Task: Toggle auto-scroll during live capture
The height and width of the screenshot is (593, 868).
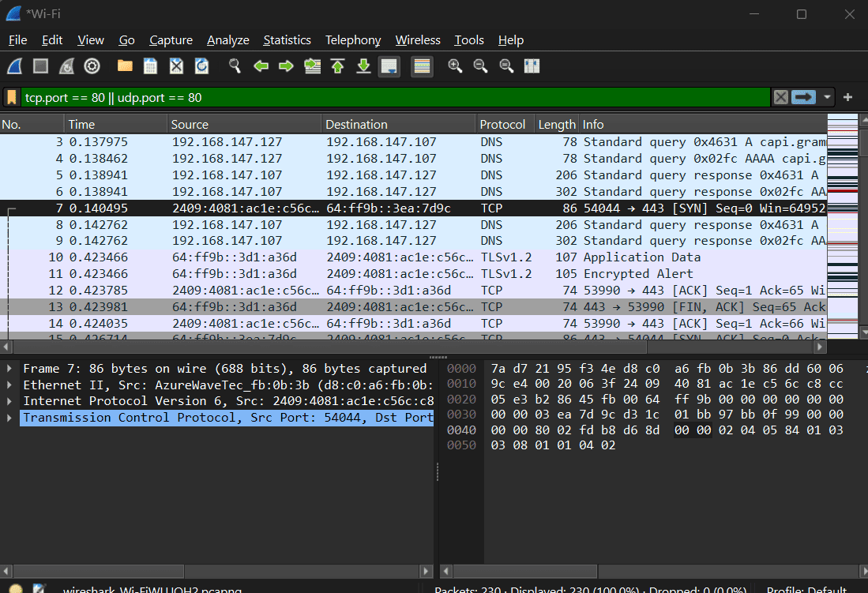Action: pos(389,66)
